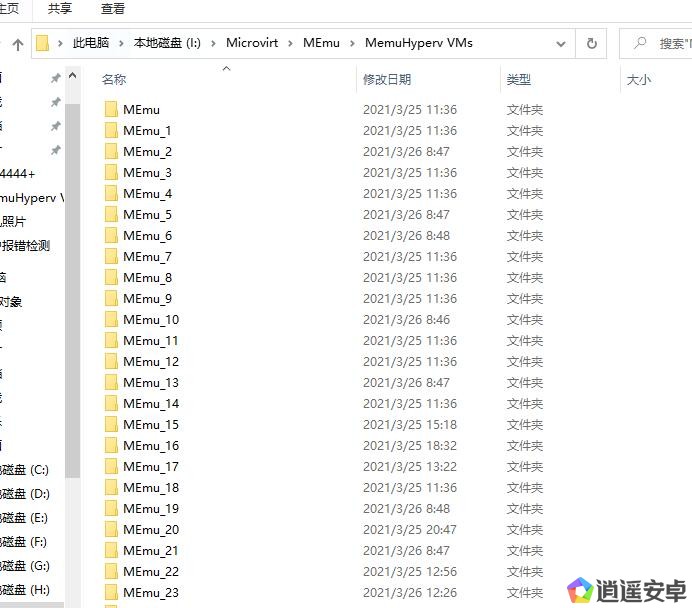Viewport: 692px width, 608px height.
Task: Go up one level with up arrow
Action: pos(18,44)
